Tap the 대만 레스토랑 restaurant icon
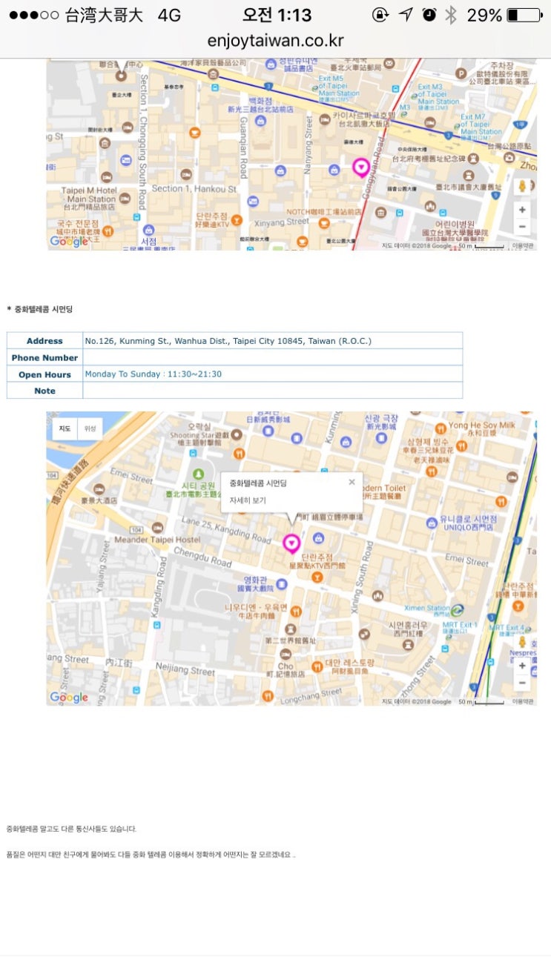The image size is (551, 980). (x=317, y=666)
